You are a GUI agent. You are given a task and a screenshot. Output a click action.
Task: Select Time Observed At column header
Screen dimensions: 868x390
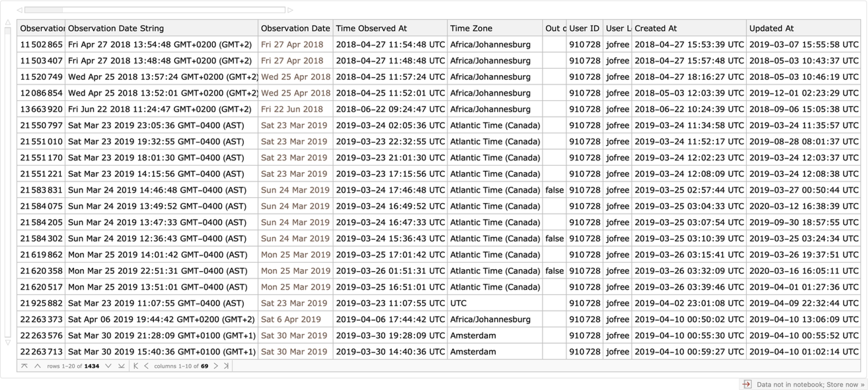click(390, 28)
